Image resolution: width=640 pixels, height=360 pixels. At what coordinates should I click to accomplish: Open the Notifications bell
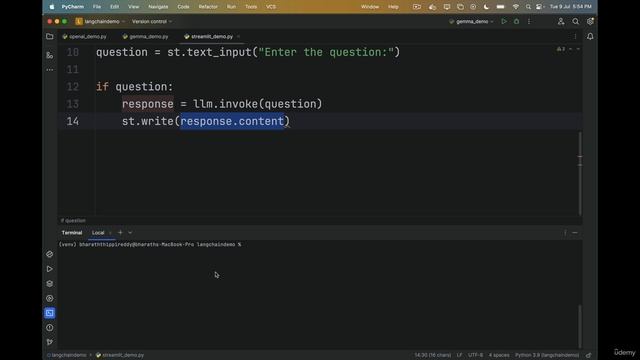point(590,37)
